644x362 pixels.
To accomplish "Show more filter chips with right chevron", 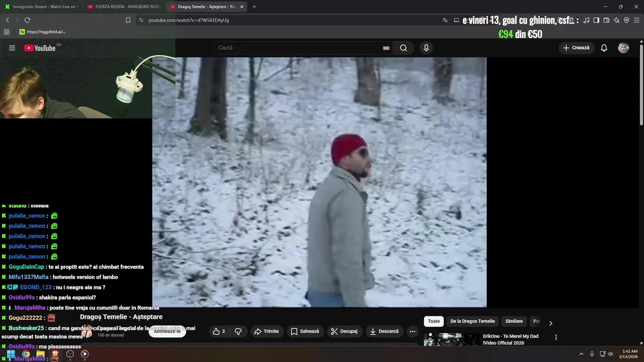I will point(550,323).
